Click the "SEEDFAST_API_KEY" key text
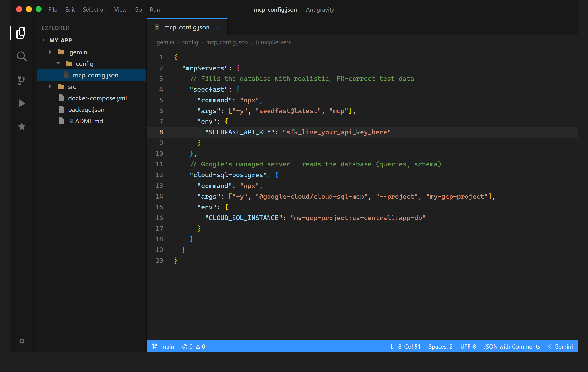 (x=240, y=132)
